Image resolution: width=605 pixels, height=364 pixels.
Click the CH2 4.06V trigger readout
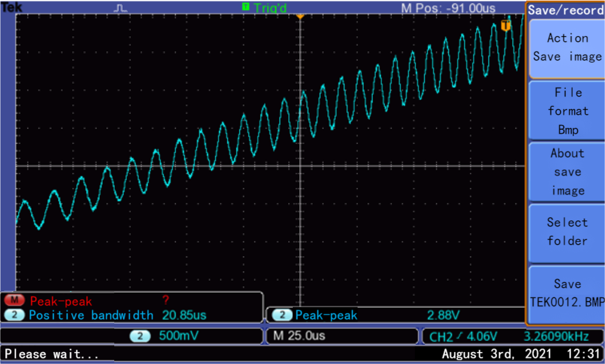(463, 336)
